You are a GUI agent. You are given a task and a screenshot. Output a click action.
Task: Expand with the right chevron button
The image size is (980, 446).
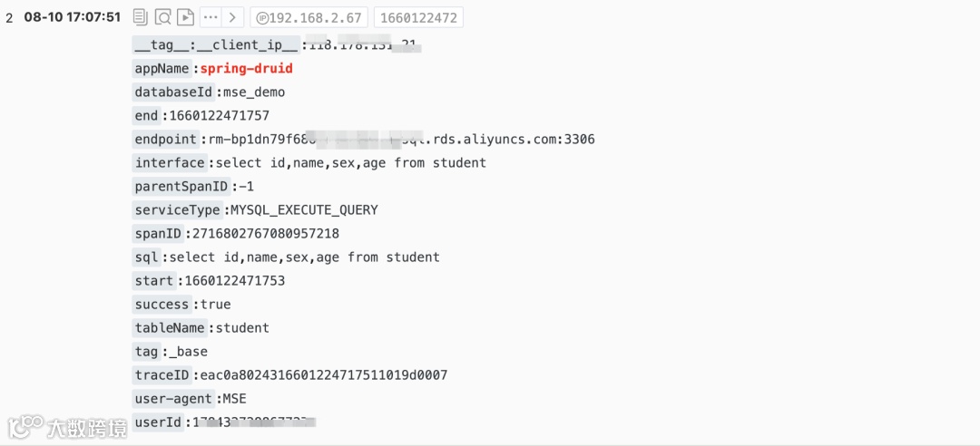coord(232,17)
